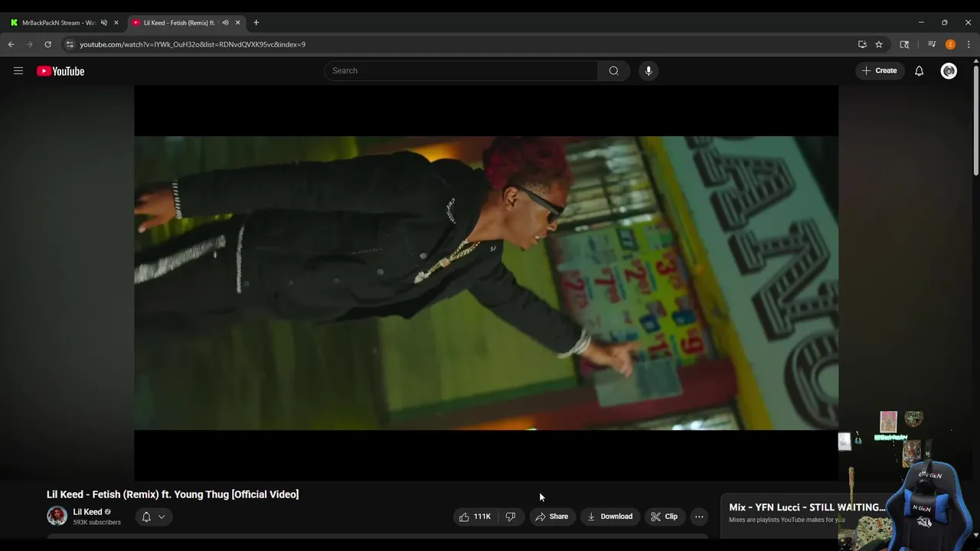980x551 pixels.
Task: Open the subscription notification bell dropdown
Action: click(154, 517)
